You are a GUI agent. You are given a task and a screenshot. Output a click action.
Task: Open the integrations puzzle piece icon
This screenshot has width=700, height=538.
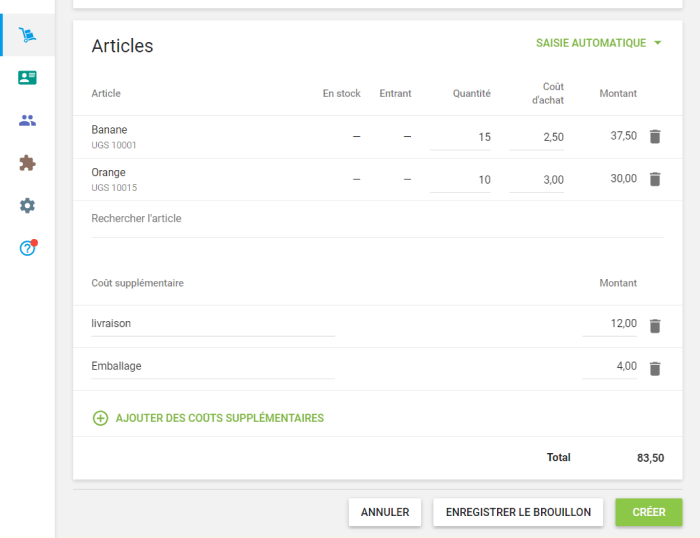point(27,162)
